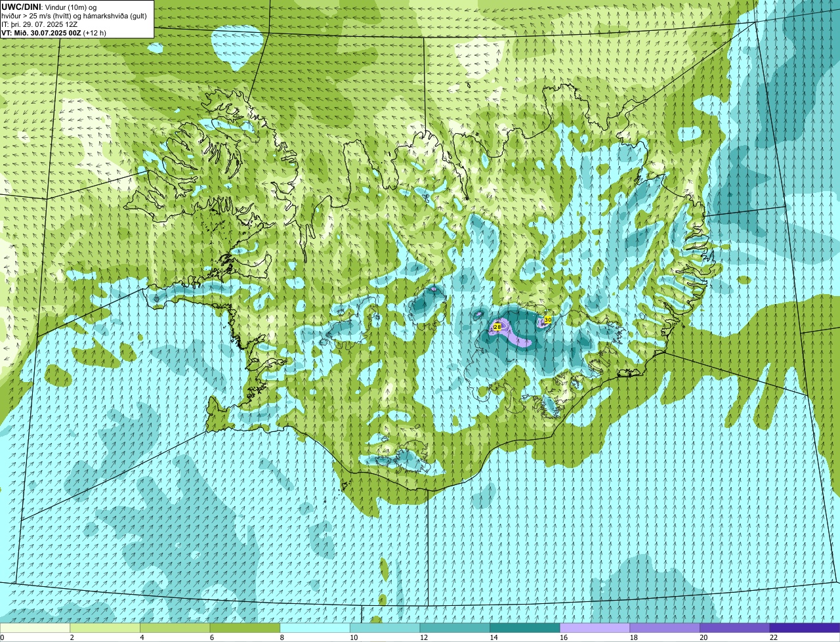Click the legend scale label "16"

click(x=564, y=637)
